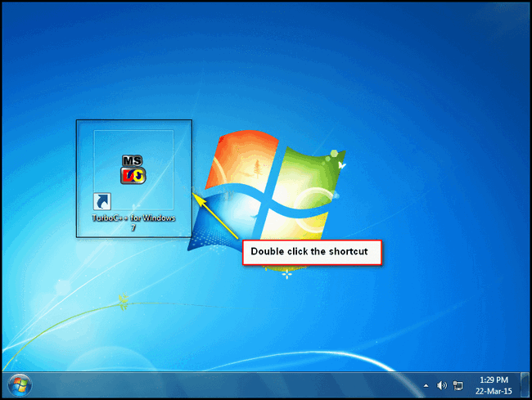Click the yellow annotation arrow tip
The width and height of the screenshot is (532, 400).
pos(194,193)
